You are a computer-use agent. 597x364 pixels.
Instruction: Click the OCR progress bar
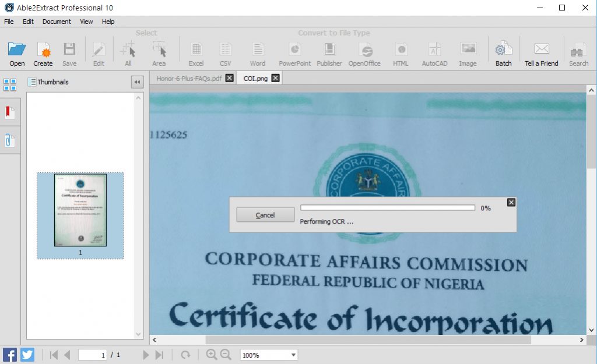[388, 208]
